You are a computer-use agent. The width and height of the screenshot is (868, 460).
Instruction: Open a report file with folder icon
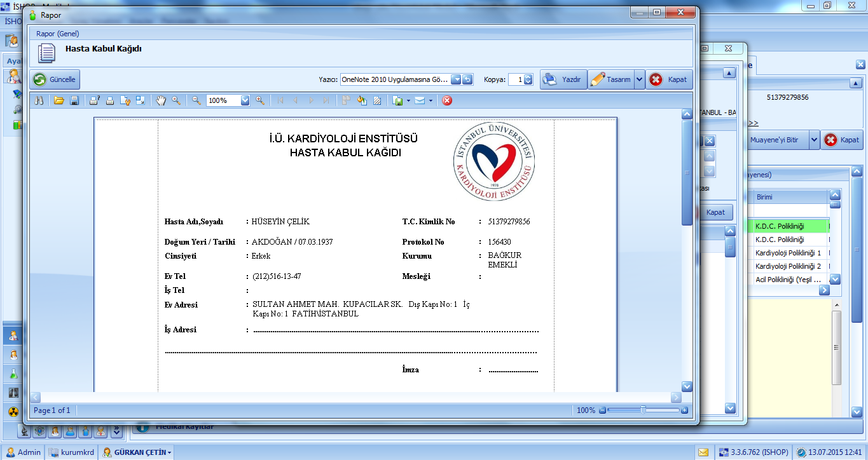[x=59, y=100]
